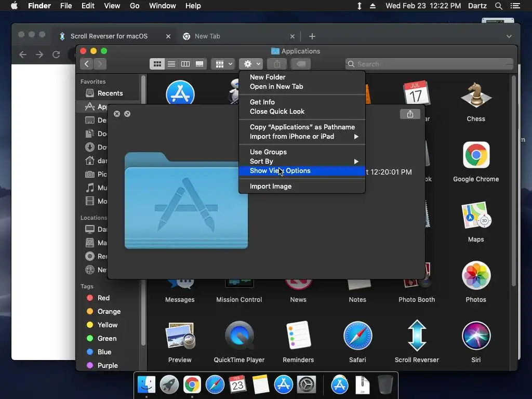
Task: Close the Scroll Reverser for macOS tab
Action: tap(168, 36)
